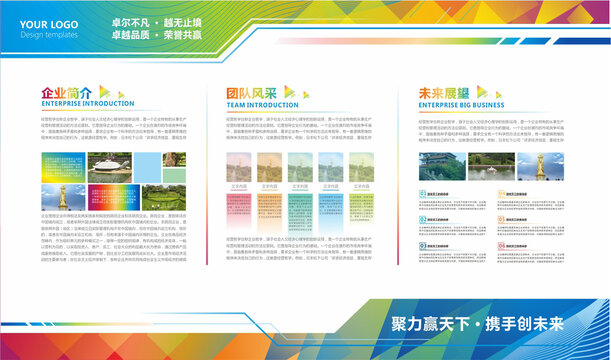This screenshot has height=360, width=611.
Task: Select the 企业简介 heading
Action: 67,93
